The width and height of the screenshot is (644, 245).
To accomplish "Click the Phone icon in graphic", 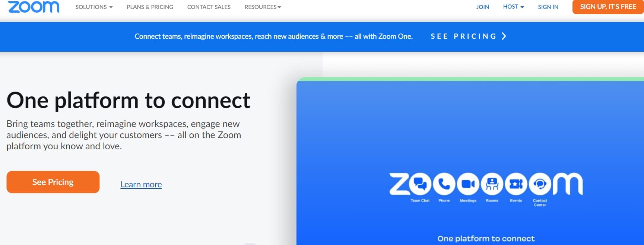I will (x=444, y=184).
